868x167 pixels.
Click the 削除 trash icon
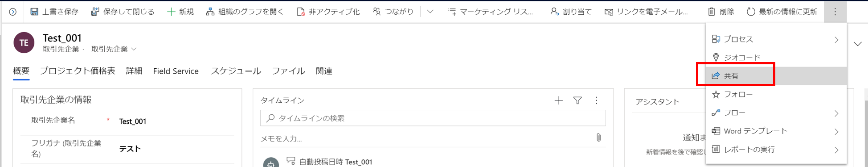(x=712, y=12)
